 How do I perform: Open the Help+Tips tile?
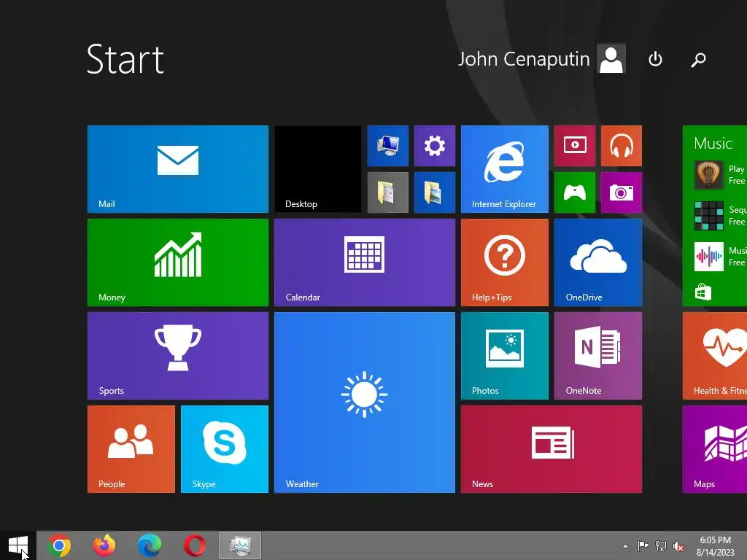[x=505, y=262]
